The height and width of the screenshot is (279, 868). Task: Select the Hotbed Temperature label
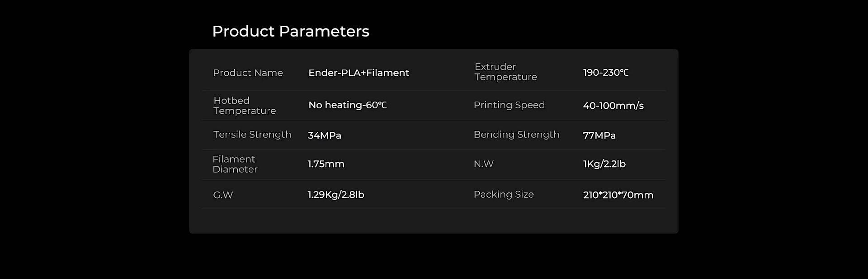pos(245,106)
